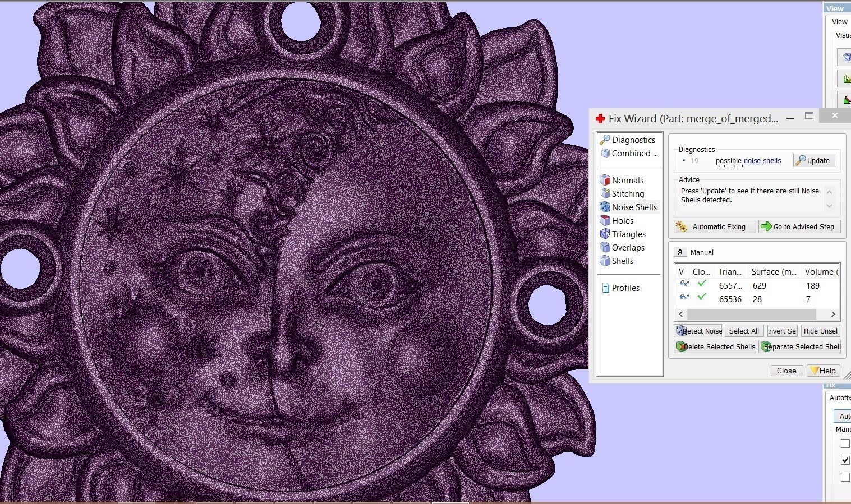Select the shell row with volume 189

point(757,285)
